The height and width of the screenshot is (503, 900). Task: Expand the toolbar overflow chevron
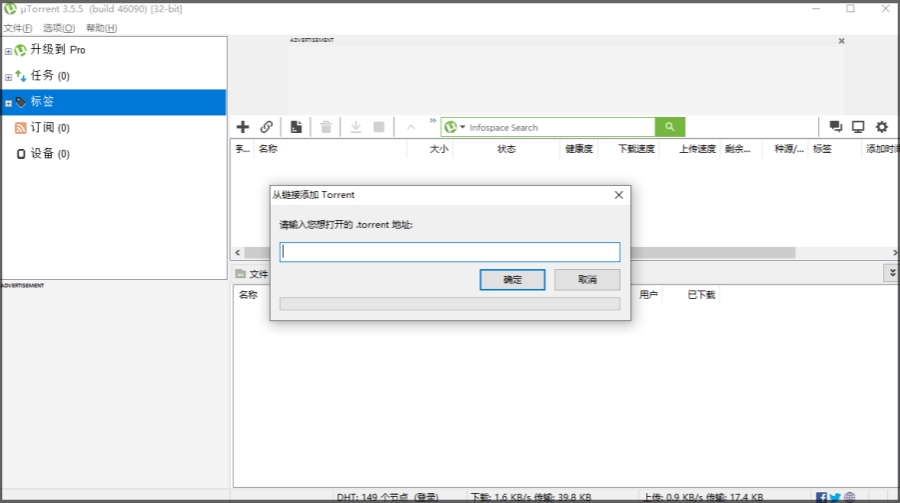[433, 121]
